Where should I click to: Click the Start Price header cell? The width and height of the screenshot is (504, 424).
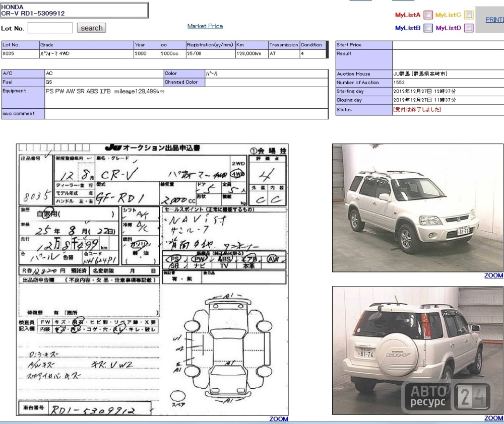coord(364,45)
